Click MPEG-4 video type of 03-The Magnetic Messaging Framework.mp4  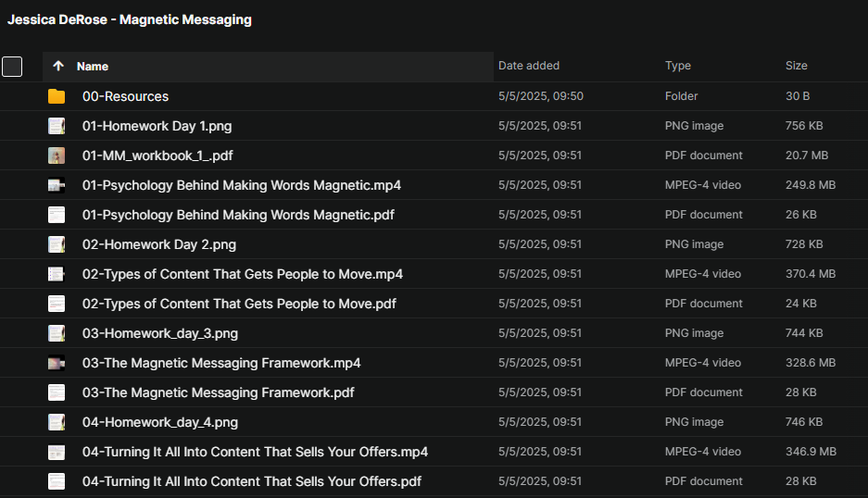click(x=702, y=363)
